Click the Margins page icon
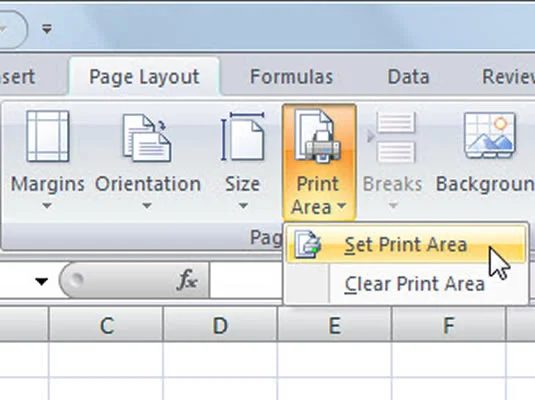This screenshot has width=535, height=400. click(x=48, y=136)
